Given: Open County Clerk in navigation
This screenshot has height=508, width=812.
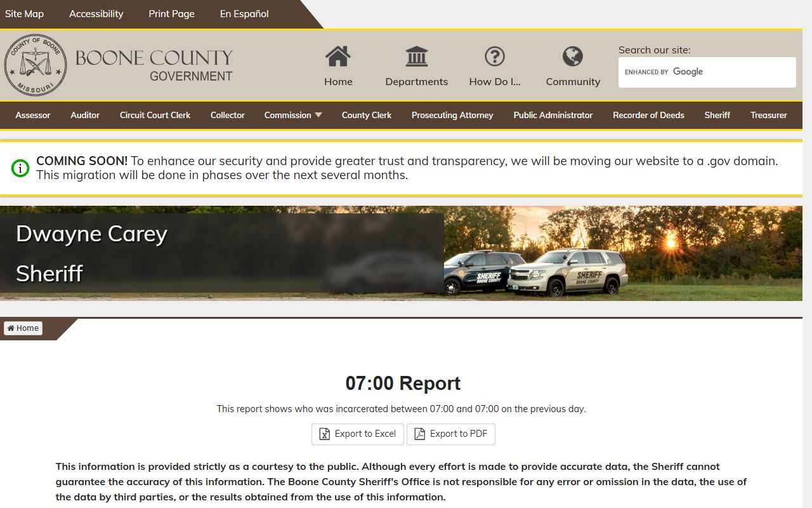Looking at the screenshot, I should (367, 115).
